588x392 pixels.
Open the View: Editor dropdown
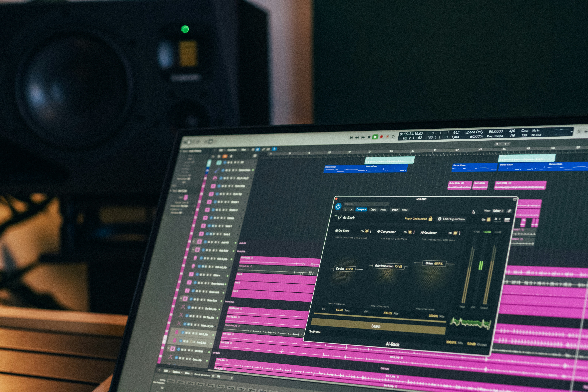pos(498,211)
